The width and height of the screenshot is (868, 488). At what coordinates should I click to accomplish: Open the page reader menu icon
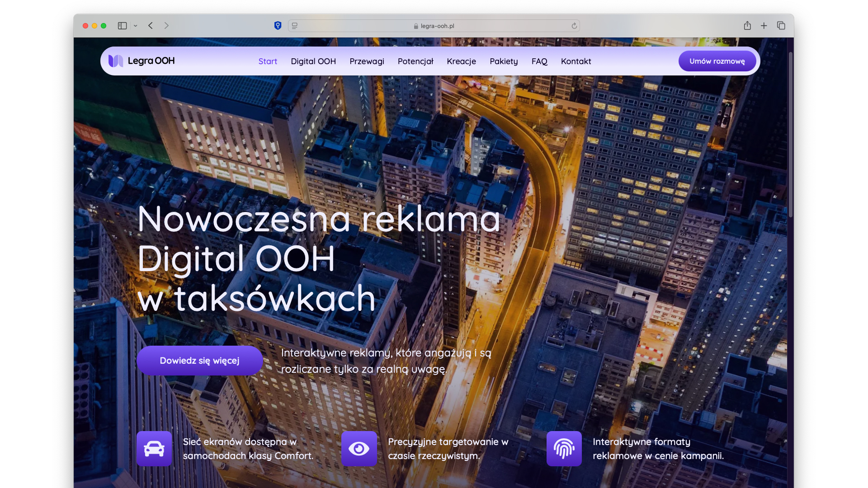(x=295, y=26)
